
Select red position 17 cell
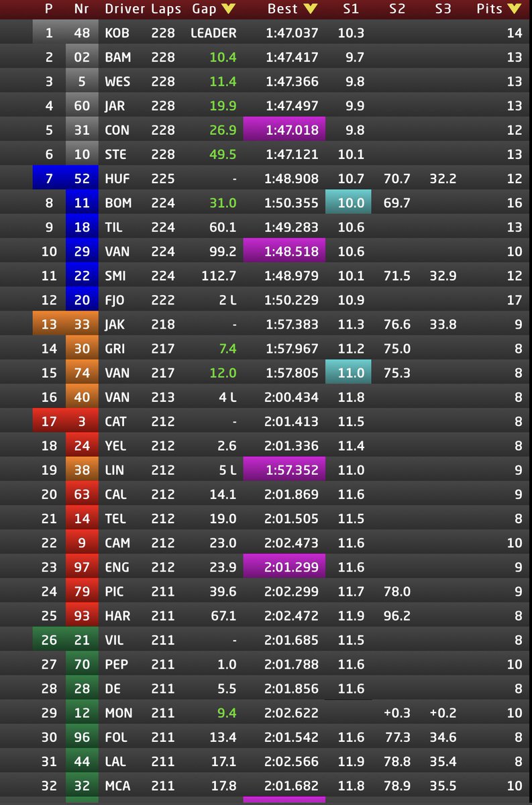[x=49, y=421]
